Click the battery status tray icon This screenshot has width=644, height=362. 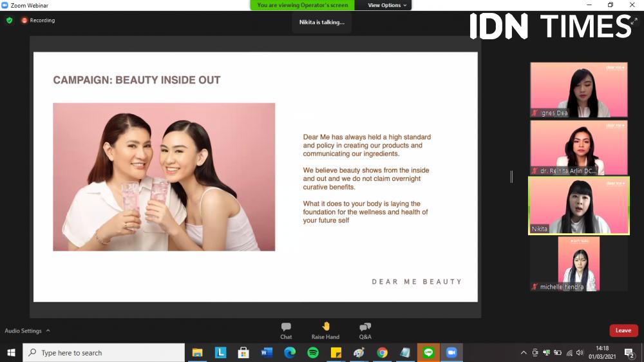point(557,352)
